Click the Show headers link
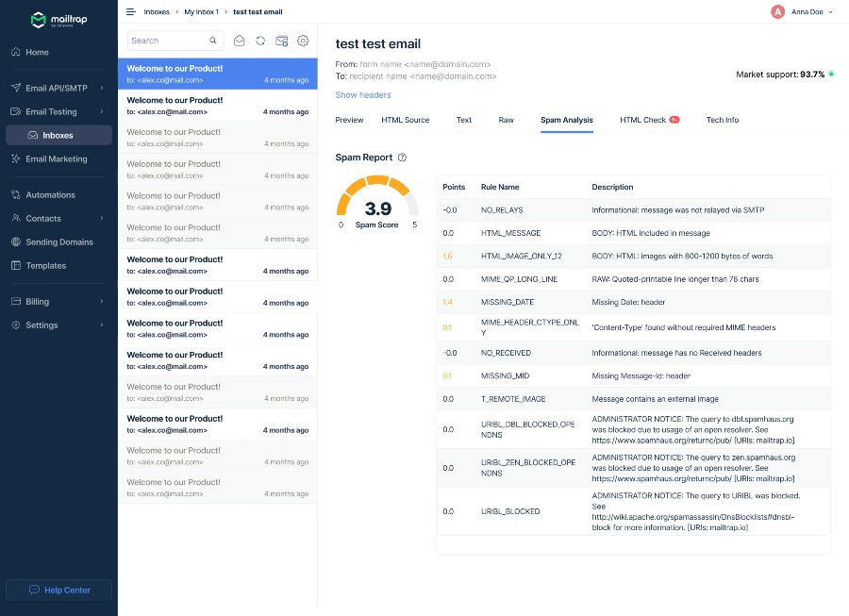 pyautogui.click(x=363, y=95)
